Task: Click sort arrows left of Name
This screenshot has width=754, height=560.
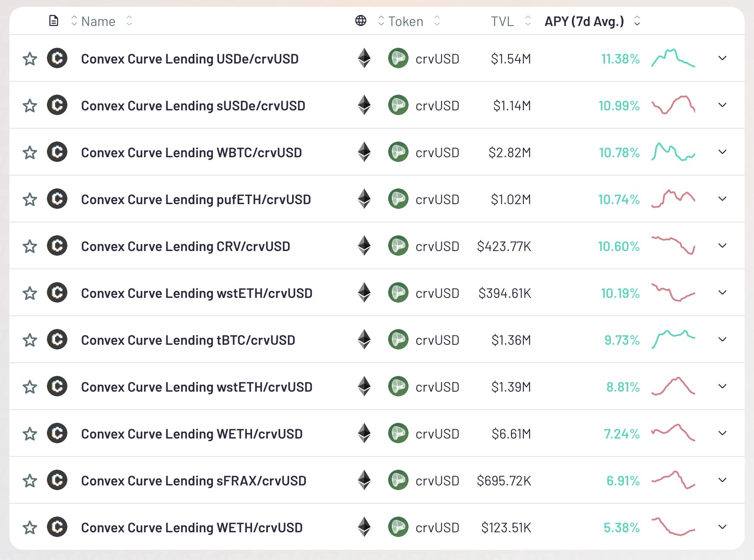Action: tap(74, 20)
